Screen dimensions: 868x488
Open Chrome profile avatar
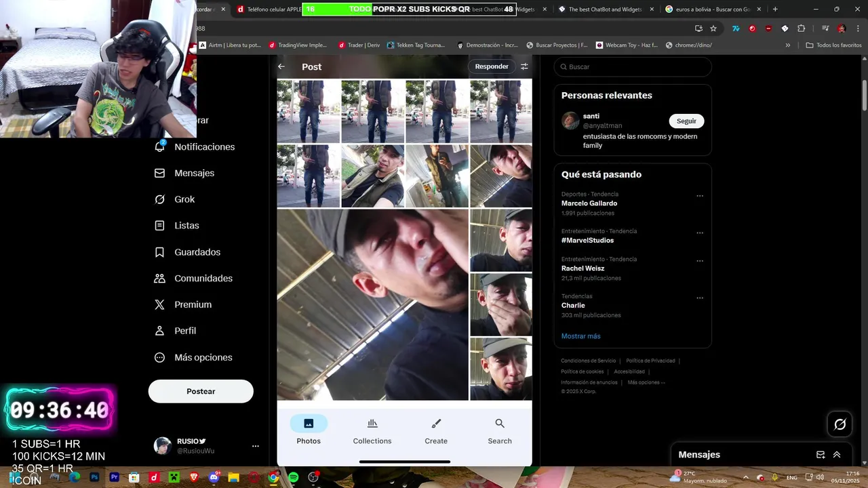point(842,28)
